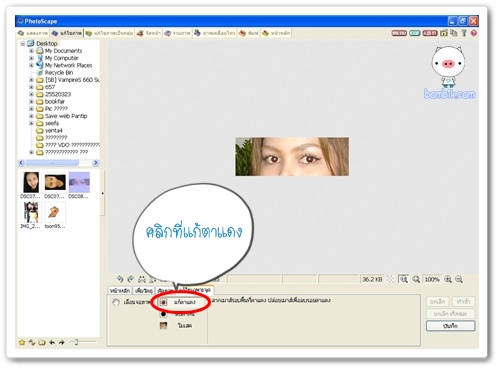The width and height of the screenshot is (500, 370).
Task: Click the folder icon in bottom-left toolbar
Action: coord(42,342)
